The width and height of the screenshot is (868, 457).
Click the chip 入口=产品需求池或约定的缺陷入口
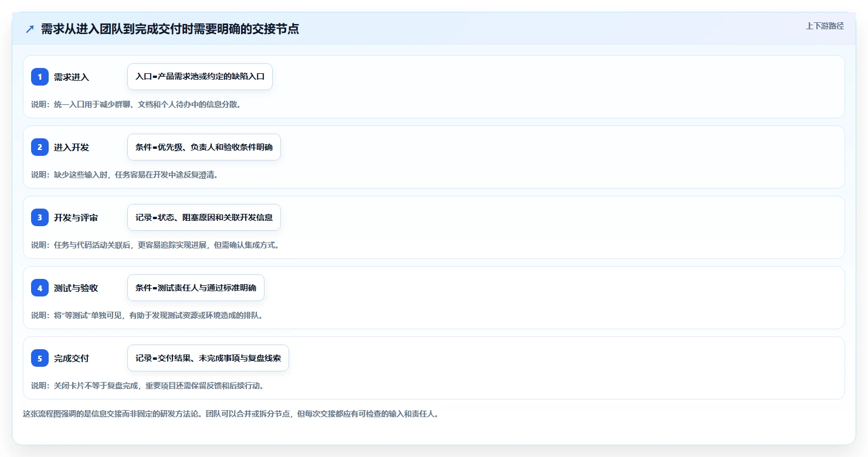coord(200,77)
